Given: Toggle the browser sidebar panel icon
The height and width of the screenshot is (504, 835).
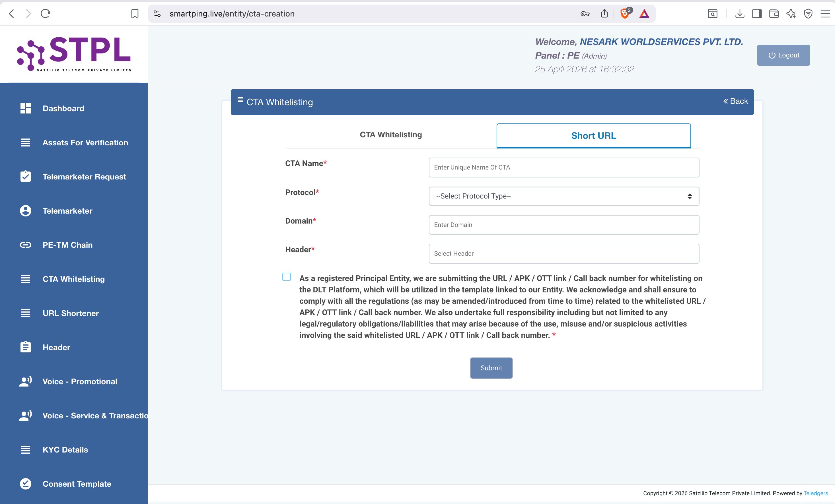Looking at the screenshot, I should pyautogui.click(x=757, y=14).
